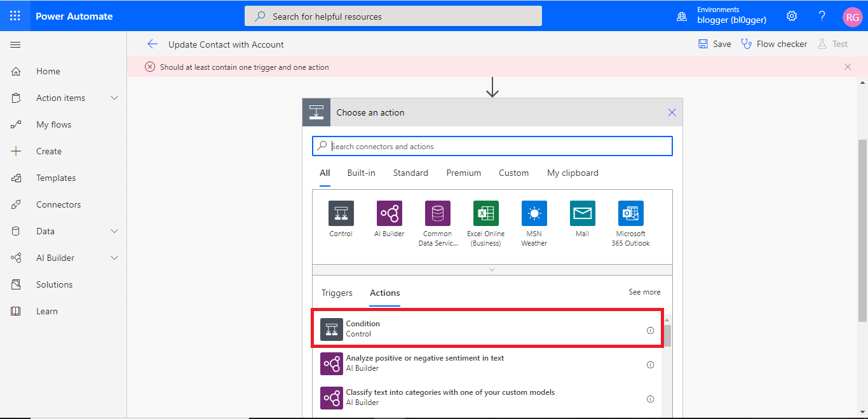Open the app launcher waffle icon
The image size is (868, 419).
tap(15, 16)
